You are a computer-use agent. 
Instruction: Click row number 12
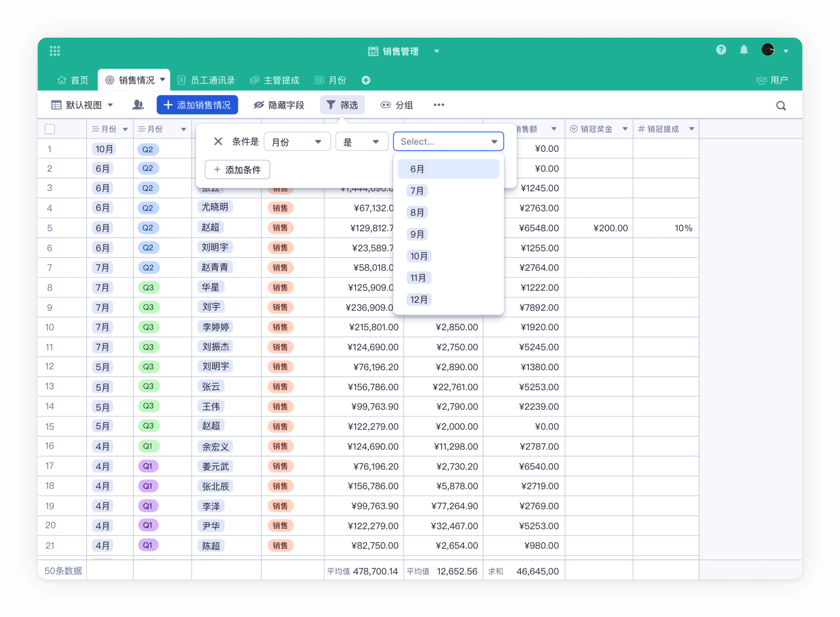click(x=50, y=366)
